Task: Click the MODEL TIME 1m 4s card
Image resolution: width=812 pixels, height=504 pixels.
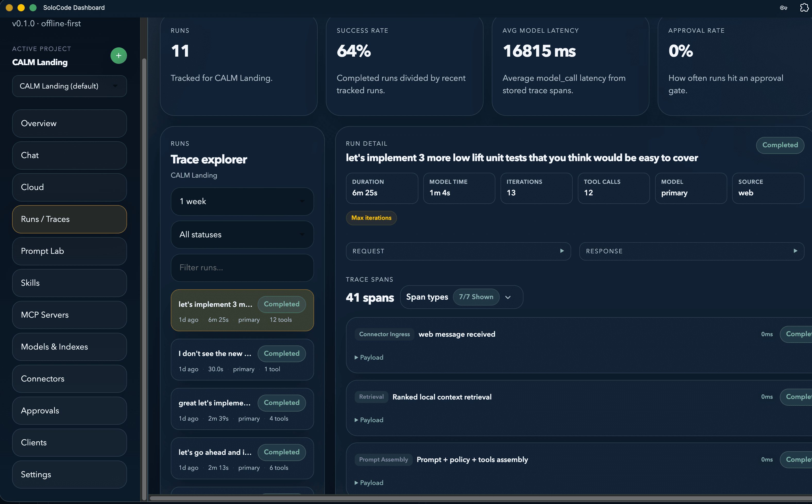Action: coord(459,188)
